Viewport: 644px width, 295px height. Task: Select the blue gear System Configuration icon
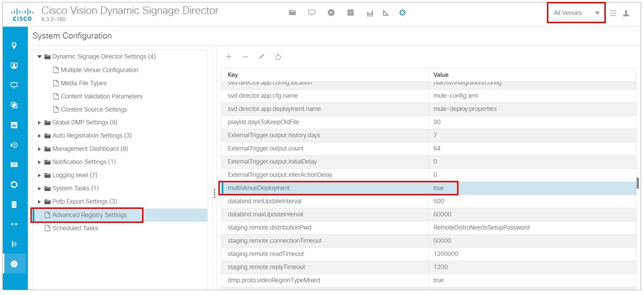click(x=402, y=13)
